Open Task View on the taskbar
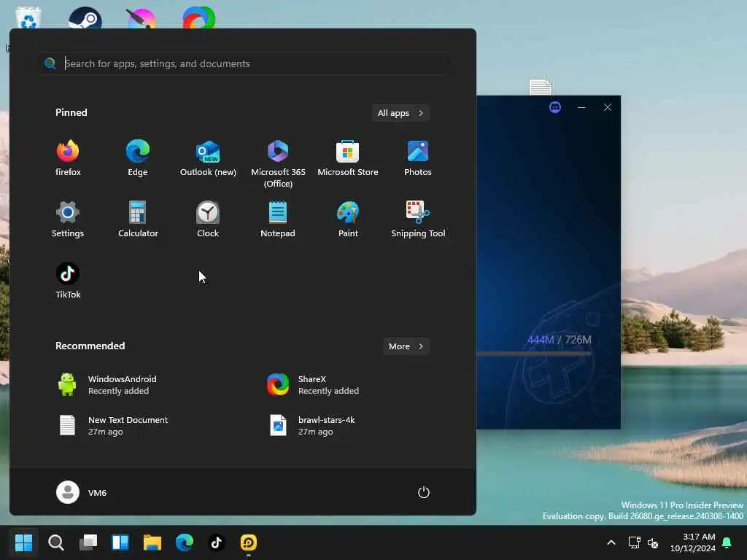The image size is (747, 560). pos(88,542)
